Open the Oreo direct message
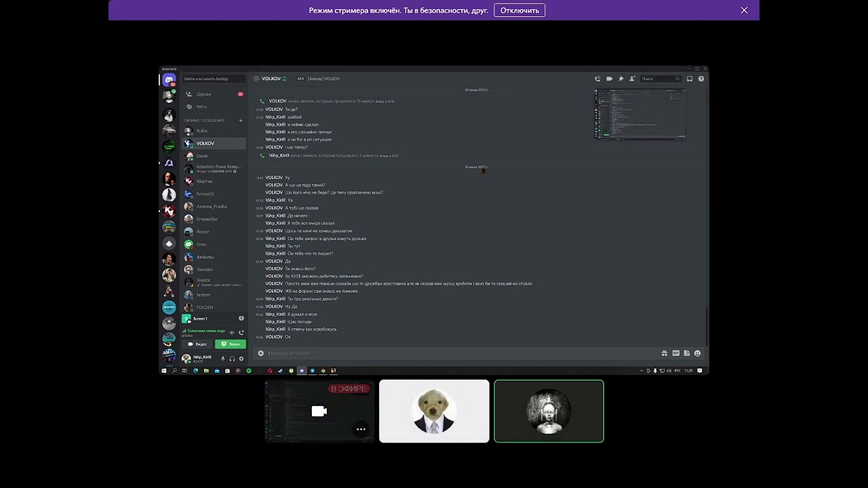Image resolution: width=868 pixels, height=488 pixels. [214, 244]
